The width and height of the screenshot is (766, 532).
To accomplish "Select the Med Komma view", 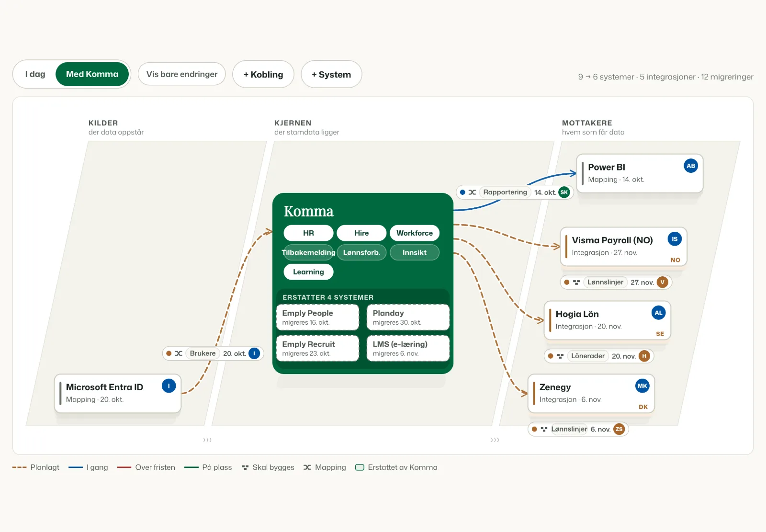I will tap(92, 74).
